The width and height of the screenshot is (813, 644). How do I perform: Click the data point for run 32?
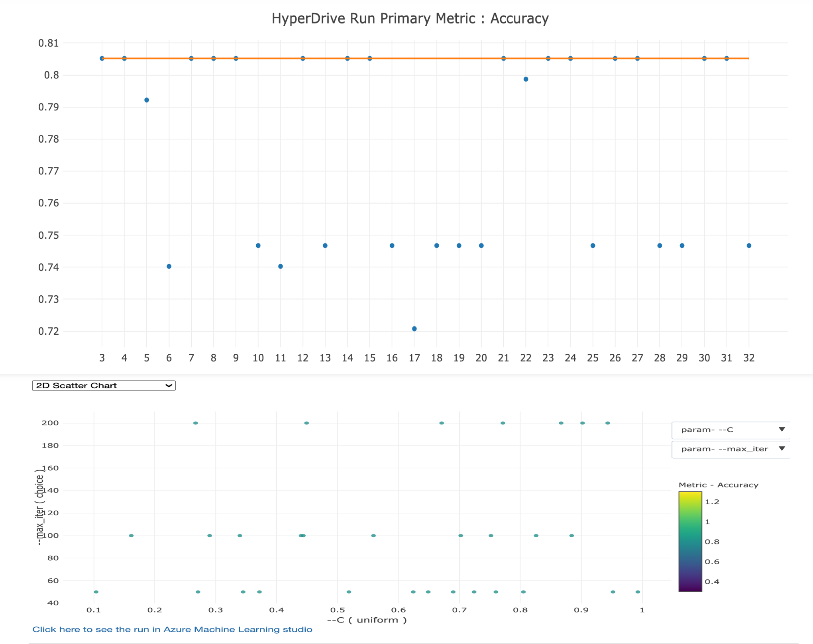pyautogui.click(x=749, y=245)
